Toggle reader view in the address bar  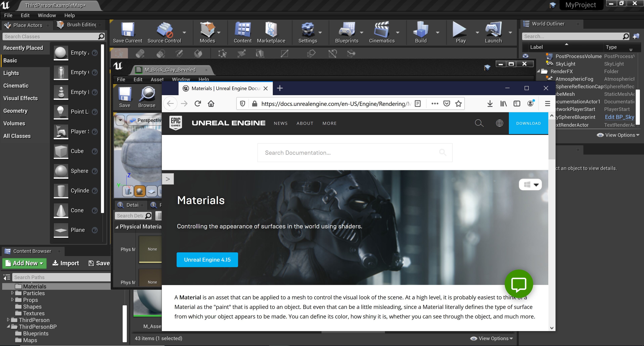tap(418, 103)
